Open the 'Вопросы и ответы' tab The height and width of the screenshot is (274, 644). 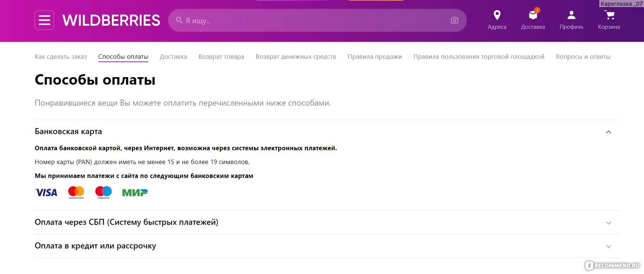pos(583,57)
